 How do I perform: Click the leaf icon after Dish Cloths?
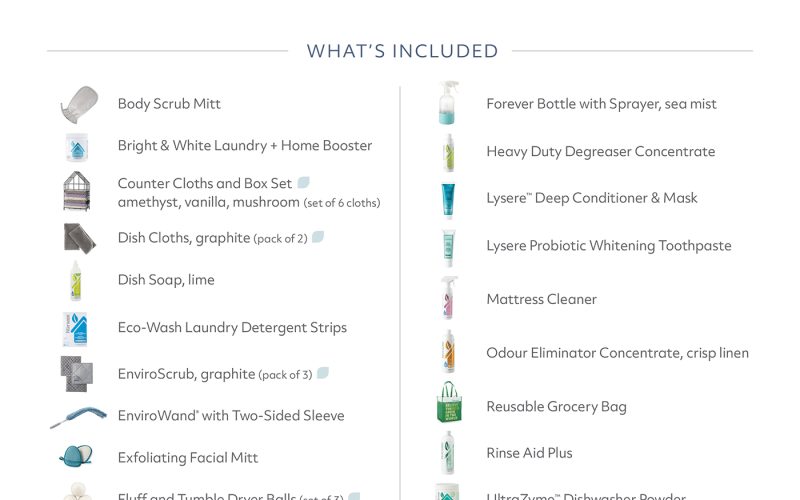tap(318, 237)
